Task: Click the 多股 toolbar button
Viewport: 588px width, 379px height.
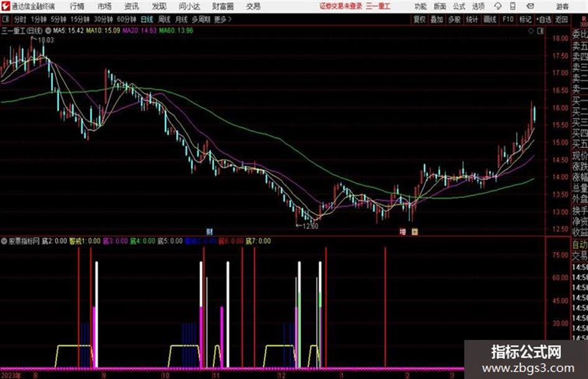Action: pyautogui.click(x=454, y=19)
